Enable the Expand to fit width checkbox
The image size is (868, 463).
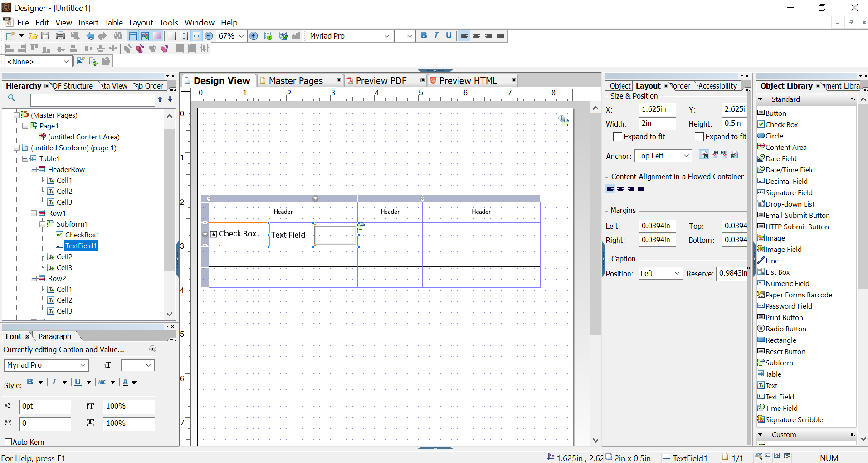(x=618, y=136)
